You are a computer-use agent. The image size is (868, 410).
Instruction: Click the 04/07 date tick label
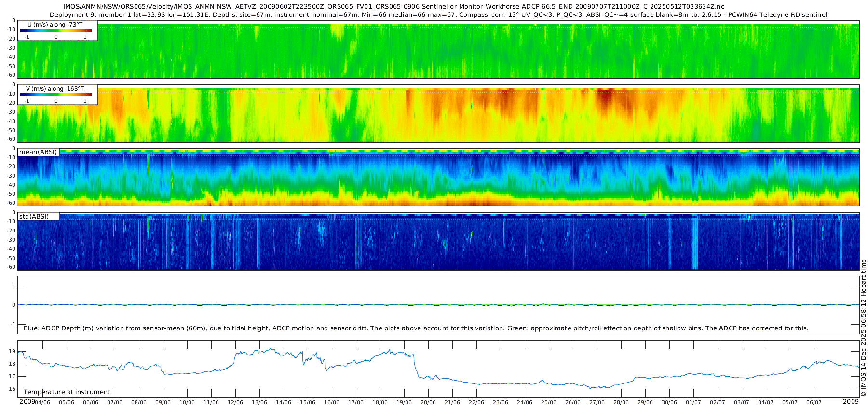point(766,402)
